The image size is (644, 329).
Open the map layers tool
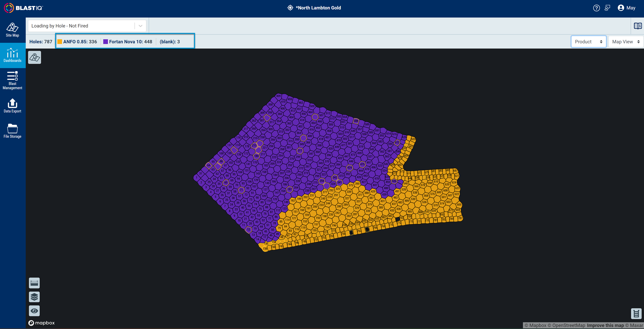34,297
